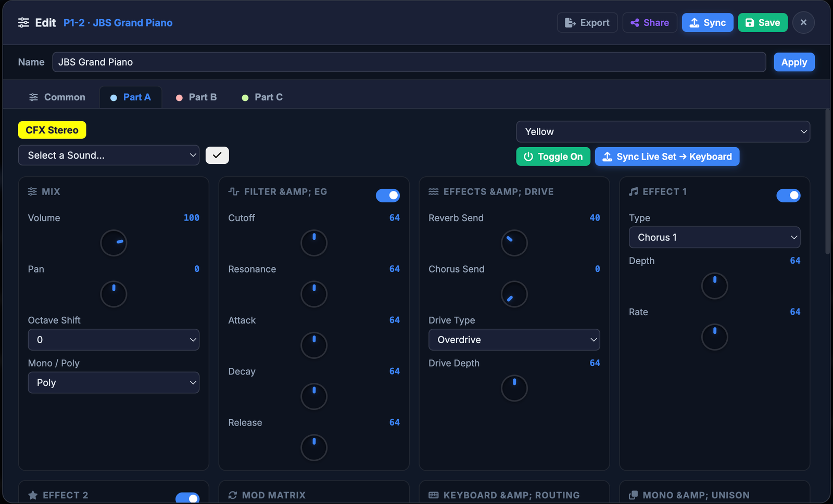
Task: Click the Filter & EG waveform icon
Action: pos(233,191)
